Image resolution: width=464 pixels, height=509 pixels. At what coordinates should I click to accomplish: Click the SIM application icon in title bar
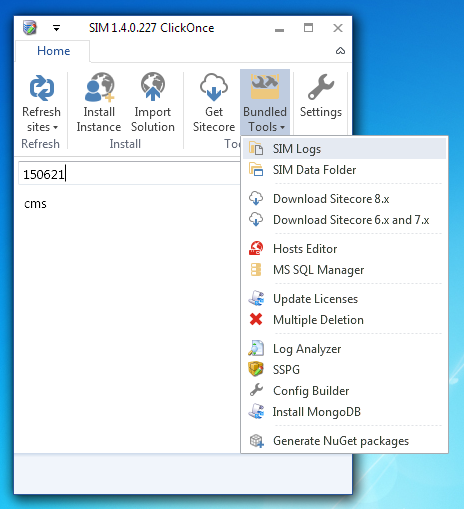[30, 28]
